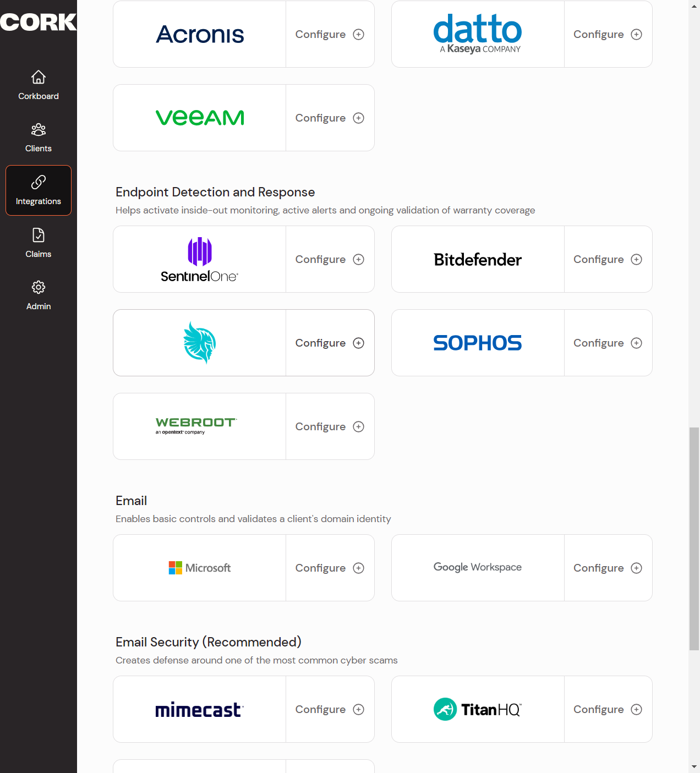700x773 pixels.
Task: Click the Acronis logo
Action: pyautogui.click(x=200, y=34)
